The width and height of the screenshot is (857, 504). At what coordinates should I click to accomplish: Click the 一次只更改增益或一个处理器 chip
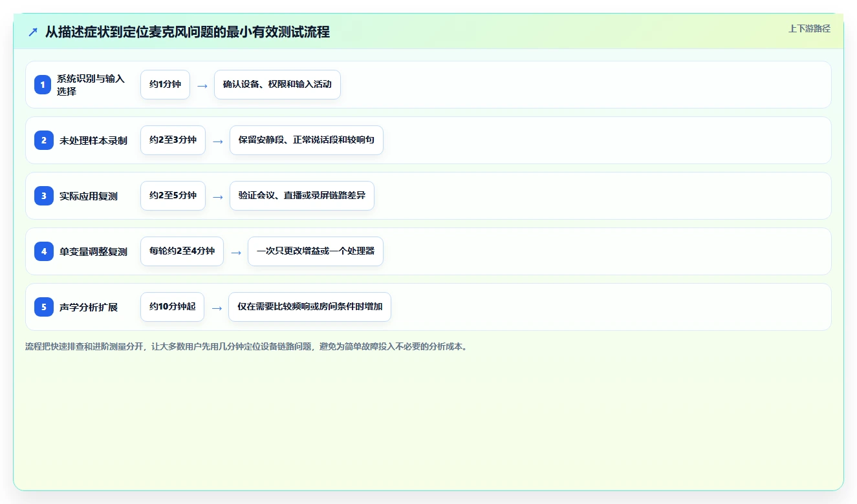click(x=316, y=251)
